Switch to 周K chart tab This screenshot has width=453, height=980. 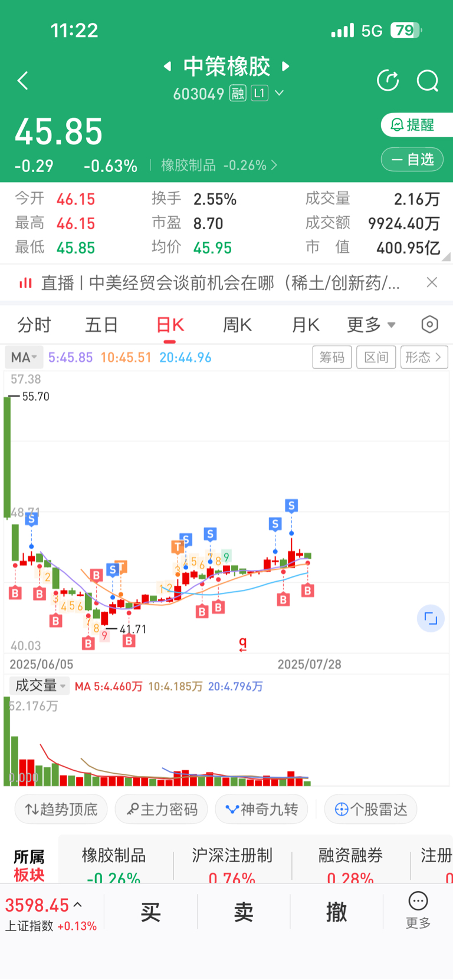click(x=237, y=325)
